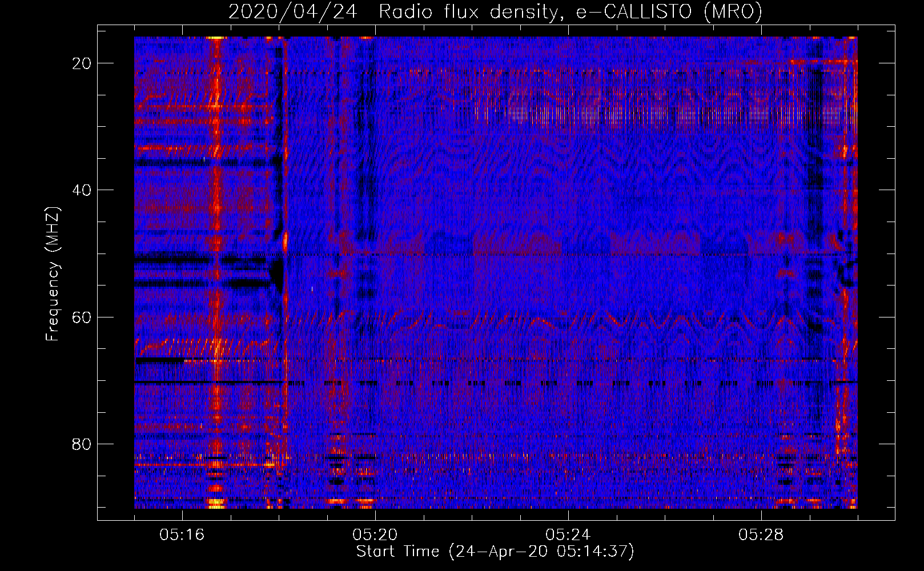The image size is (924, 571).
Task: Click the 05:28 time tick label
Action: point(761,535)
